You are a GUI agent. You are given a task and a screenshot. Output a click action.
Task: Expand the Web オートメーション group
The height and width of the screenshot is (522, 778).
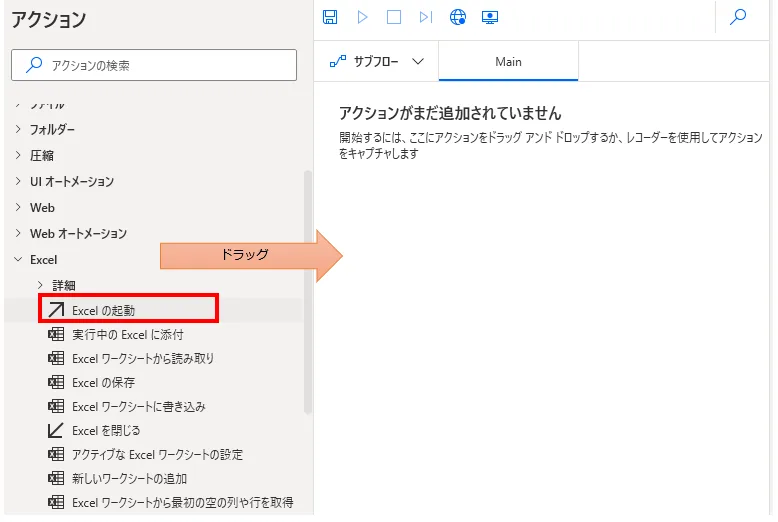(x=18, y=234)
